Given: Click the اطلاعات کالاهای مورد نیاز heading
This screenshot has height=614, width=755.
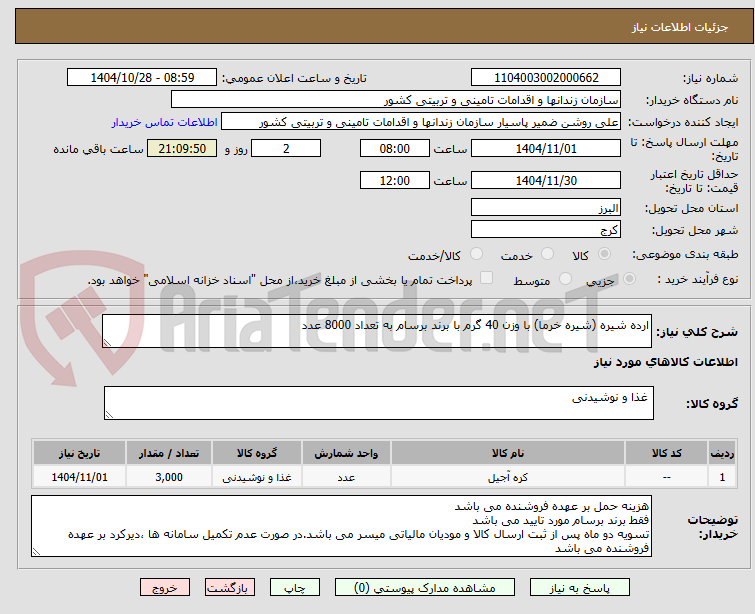Looking at the screenshot, I should (665, 362).
